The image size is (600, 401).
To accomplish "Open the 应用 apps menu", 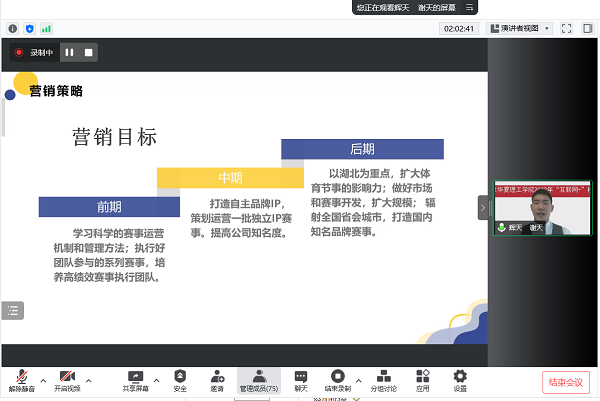I will click(x=422, y=380).
